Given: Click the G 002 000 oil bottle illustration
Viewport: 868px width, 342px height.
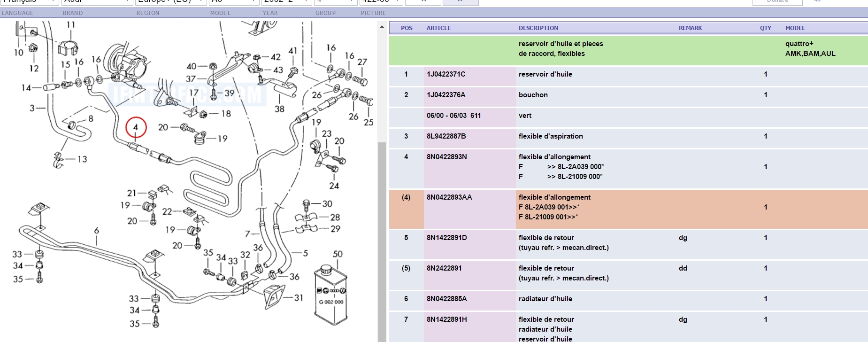Looking at the screenshot, I should [x=331, y=295].
